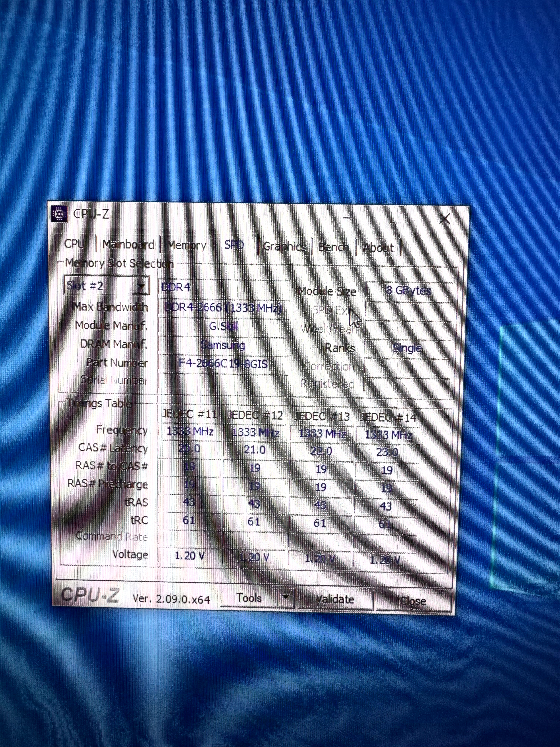Click the JEDEC #14 voltage 1.20 V cell
This screenshot has height=747, width=560.
[x=385, y=561]
